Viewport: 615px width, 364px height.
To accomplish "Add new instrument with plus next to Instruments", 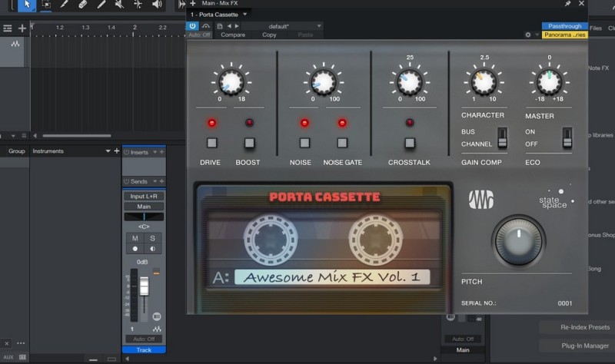I will (117, 151).
